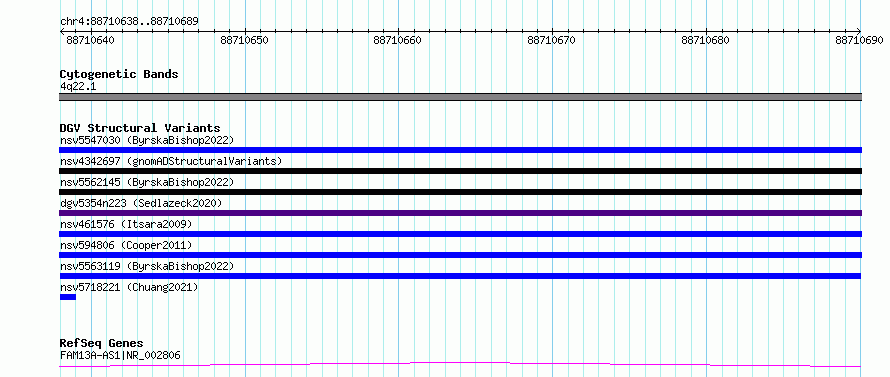The width and height of the screenshot is (890, 377).
Task: Select the purple bar for dgv5354n223
Action: 460,213
